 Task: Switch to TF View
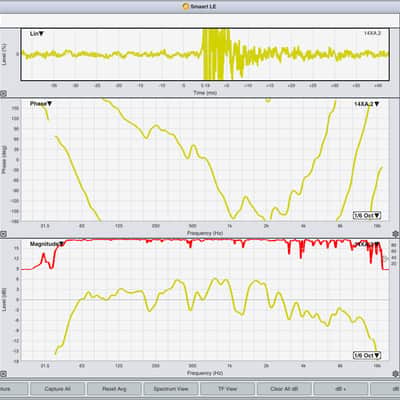[x=227, y=389]
